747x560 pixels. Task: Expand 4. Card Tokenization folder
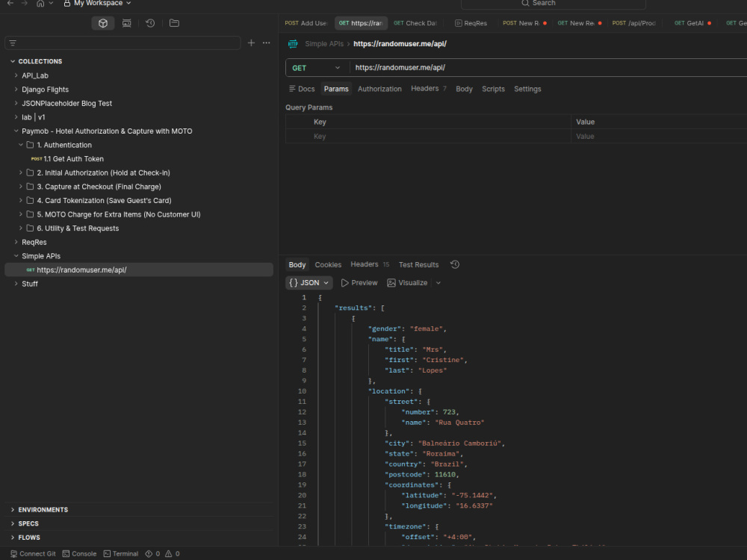21,200
